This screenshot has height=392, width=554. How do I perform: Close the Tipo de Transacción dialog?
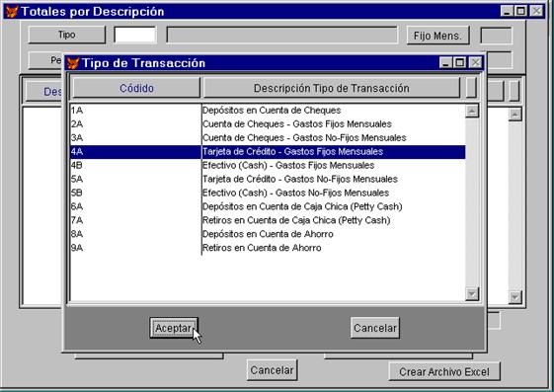click(x=475, y=63)
